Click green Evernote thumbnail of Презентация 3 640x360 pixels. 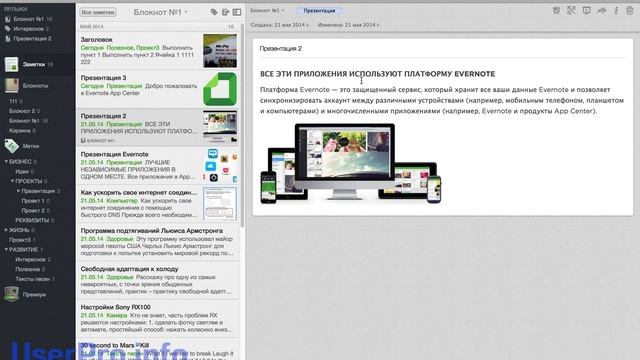(x=220, y=89)
